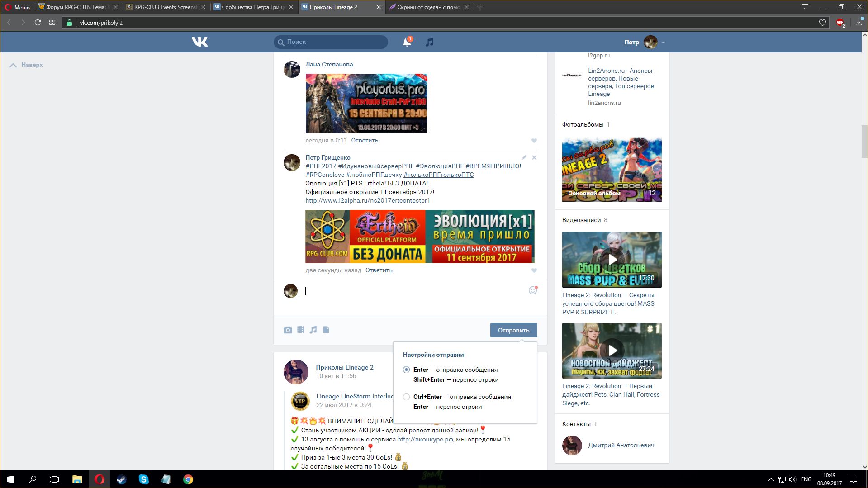Open Skype from taskbar

(144, 479)
